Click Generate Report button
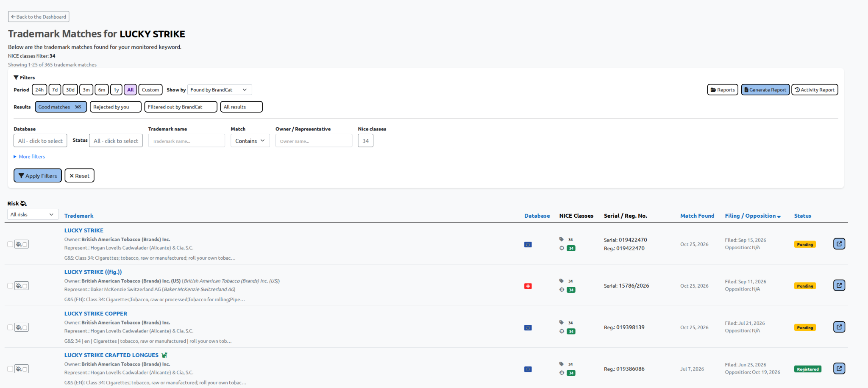Image resolution: width=868 pixels, height=388 pixels. (765, 90)
